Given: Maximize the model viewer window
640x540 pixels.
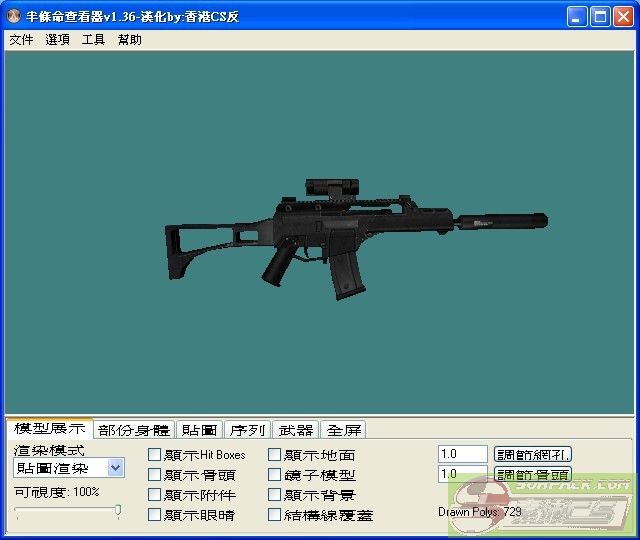Looking at the screenshot, I should click(600, 17).
